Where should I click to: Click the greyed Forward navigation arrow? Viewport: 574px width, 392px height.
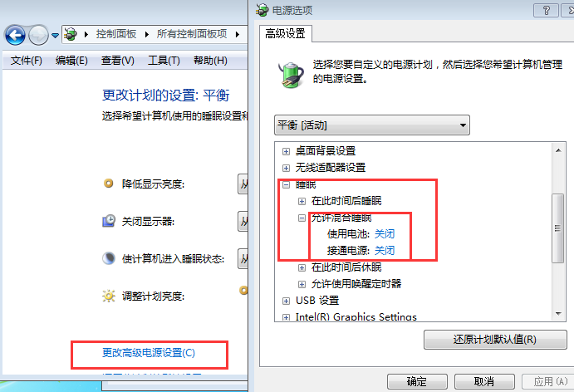[x=38, y=35]
